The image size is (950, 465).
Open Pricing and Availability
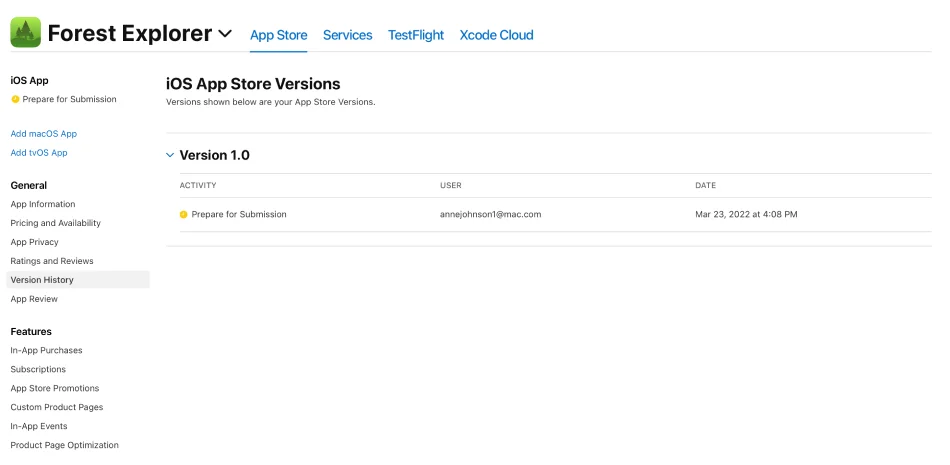click(56, 223)
